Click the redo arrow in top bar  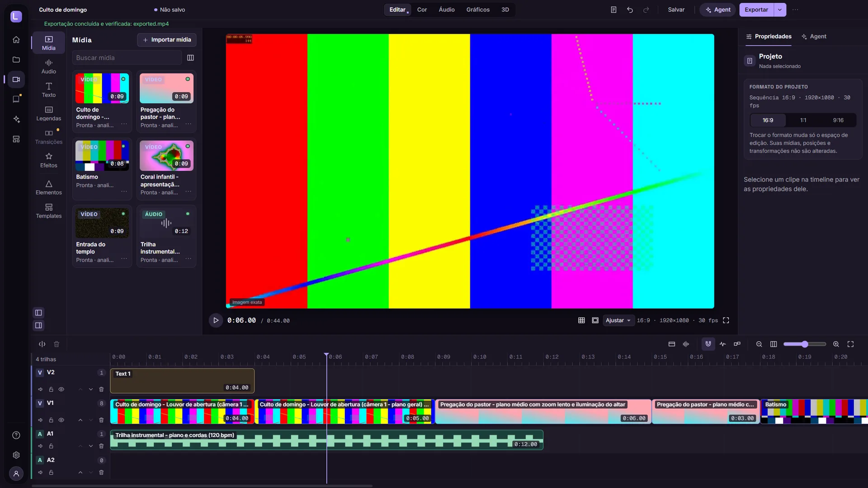tap(646, 9)
